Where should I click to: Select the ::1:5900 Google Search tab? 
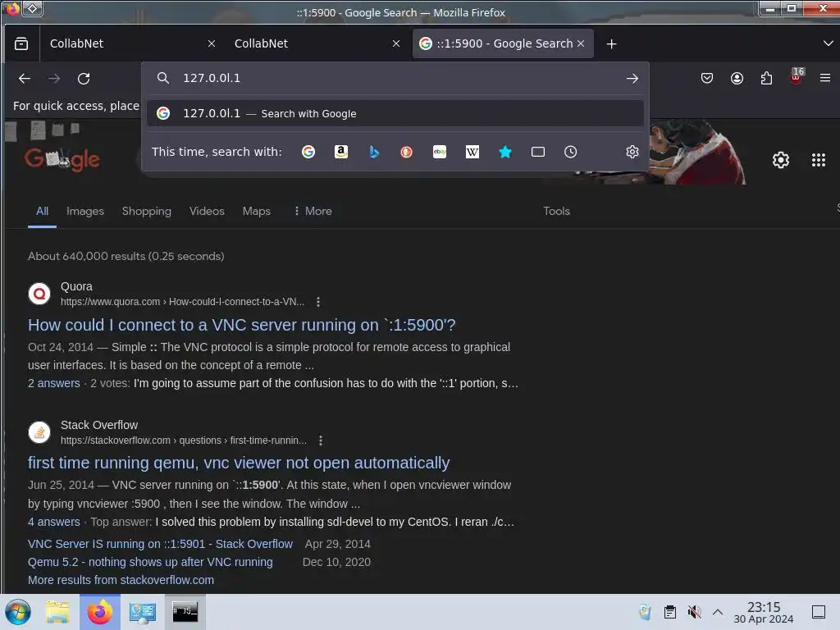pos(503,43)
